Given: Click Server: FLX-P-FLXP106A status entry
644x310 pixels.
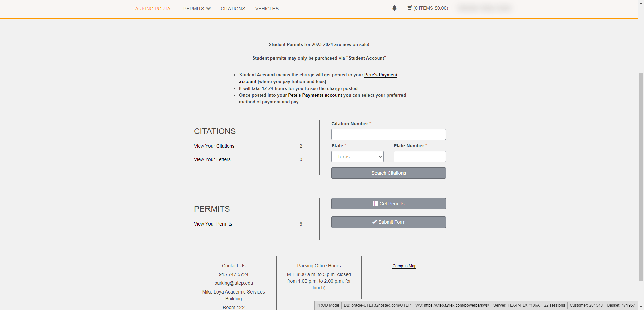Looking at the screenshot, I should (516, 305).
